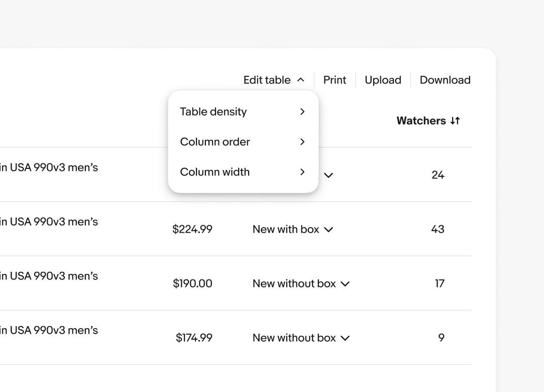
Task: Download the table data
Action: (x=445, y=79)
